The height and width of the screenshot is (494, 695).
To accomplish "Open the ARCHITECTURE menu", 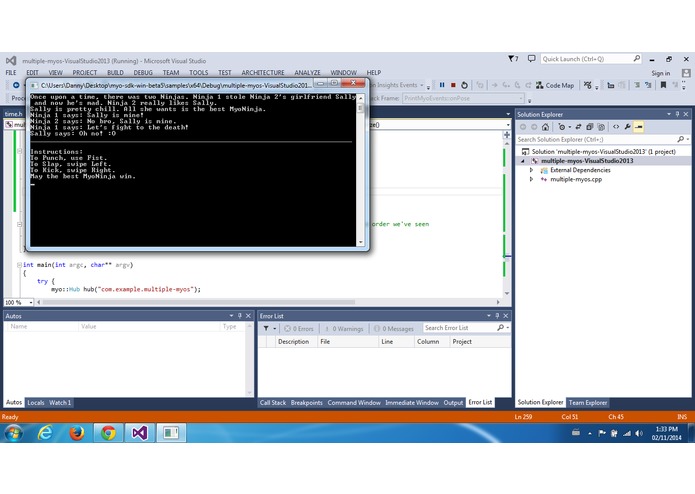I will pyautogui.click(x=263, y=73).
